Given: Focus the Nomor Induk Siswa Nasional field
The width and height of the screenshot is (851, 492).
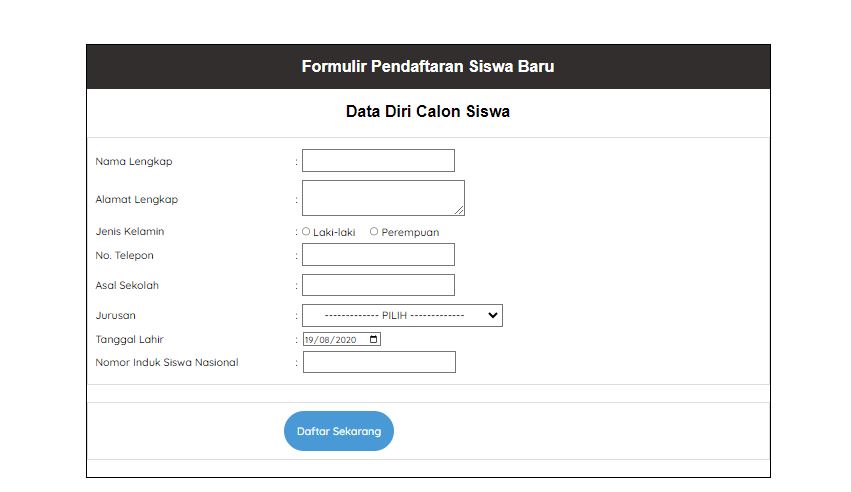Looking at the screenshot, I should (379, 362).
